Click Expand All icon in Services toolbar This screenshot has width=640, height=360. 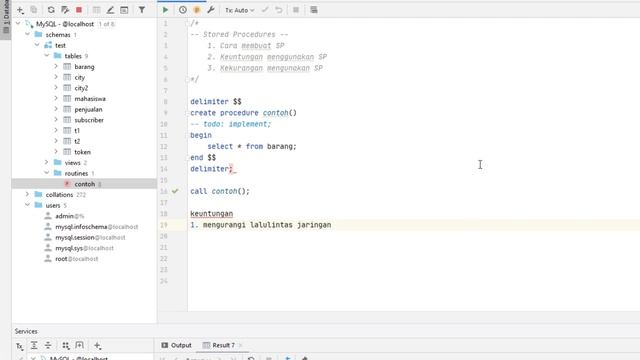tap(34, 346)
